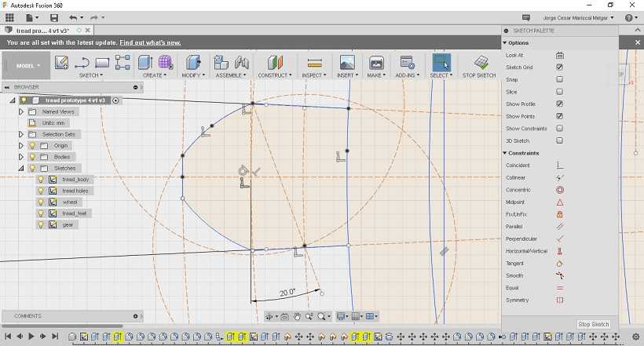This screenshot has height=346, width=644.
Task: Open the CREATE menu
Action: pos(155,75)
